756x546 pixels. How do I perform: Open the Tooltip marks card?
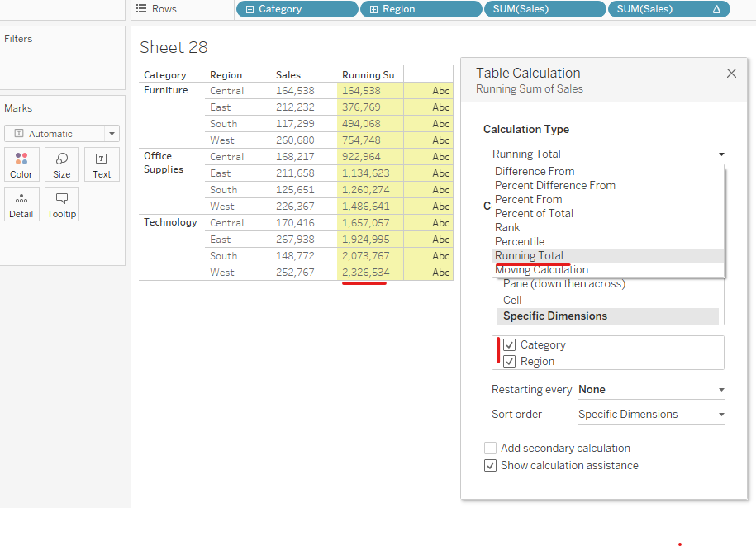[x=62, y=204]
